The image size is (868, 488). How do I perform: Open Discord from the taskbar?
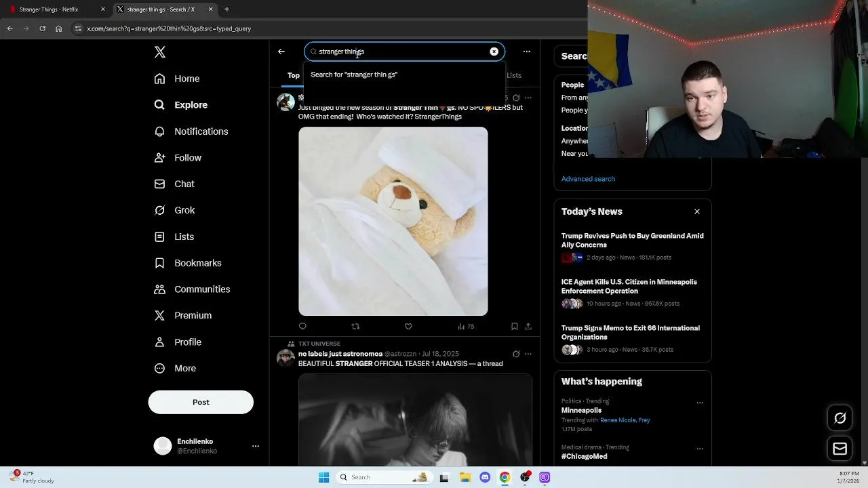point(485,477)
